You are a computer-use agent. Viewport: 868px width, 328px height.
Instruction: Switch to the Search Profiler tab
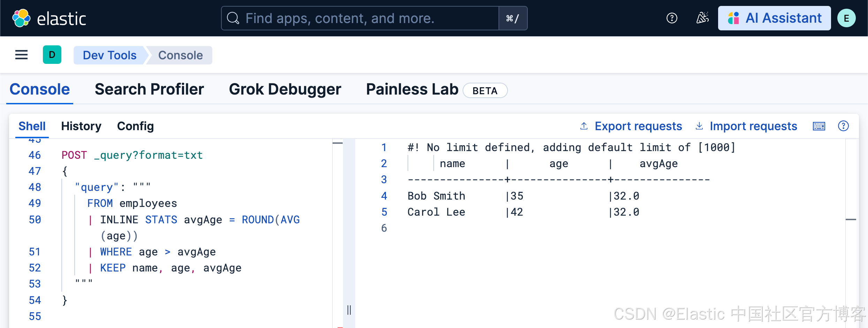149,89
